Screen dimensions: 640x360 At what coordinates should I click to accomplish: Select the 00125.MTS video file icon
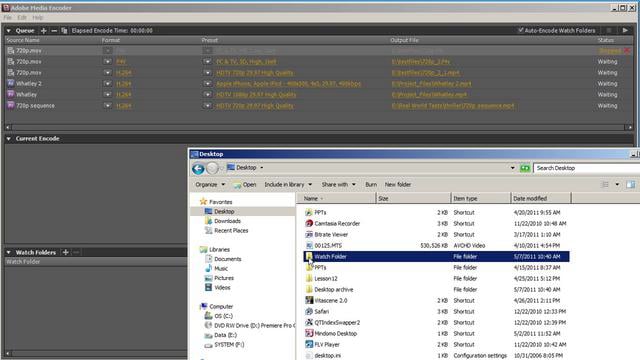click(309, 245)
